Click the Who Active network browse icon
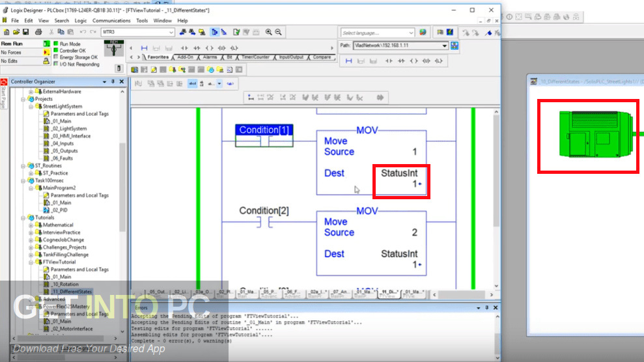Image resolution: width=644 pixels, height=362 pixels. click(455, 46)
